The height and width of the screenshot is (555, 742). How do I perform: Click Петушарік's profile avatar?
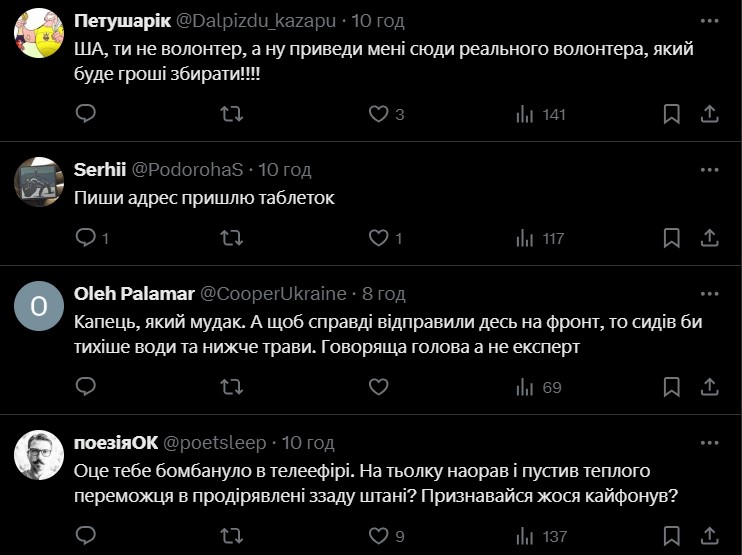pyautogui.click(x=39, y=35)
